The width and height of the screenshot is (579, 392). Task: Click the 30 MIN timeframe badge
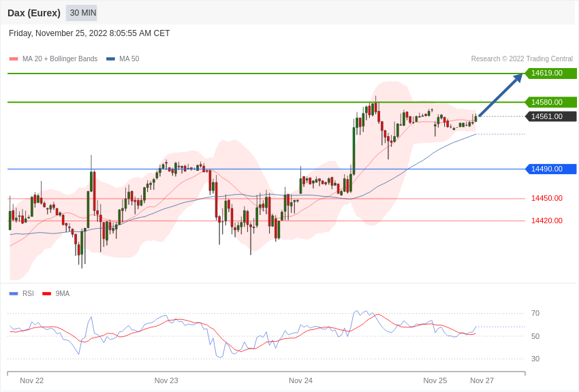tap(82, 13)
